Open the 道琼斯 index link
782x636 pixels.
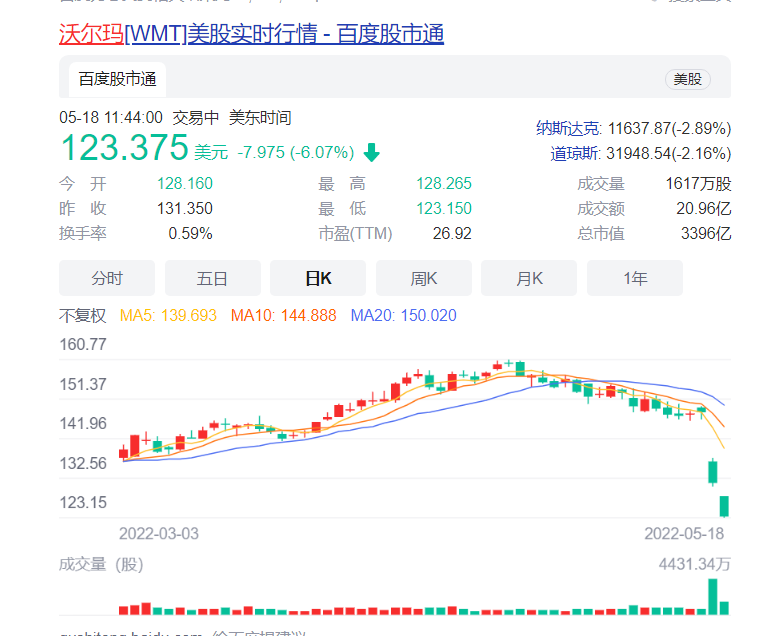575,153
